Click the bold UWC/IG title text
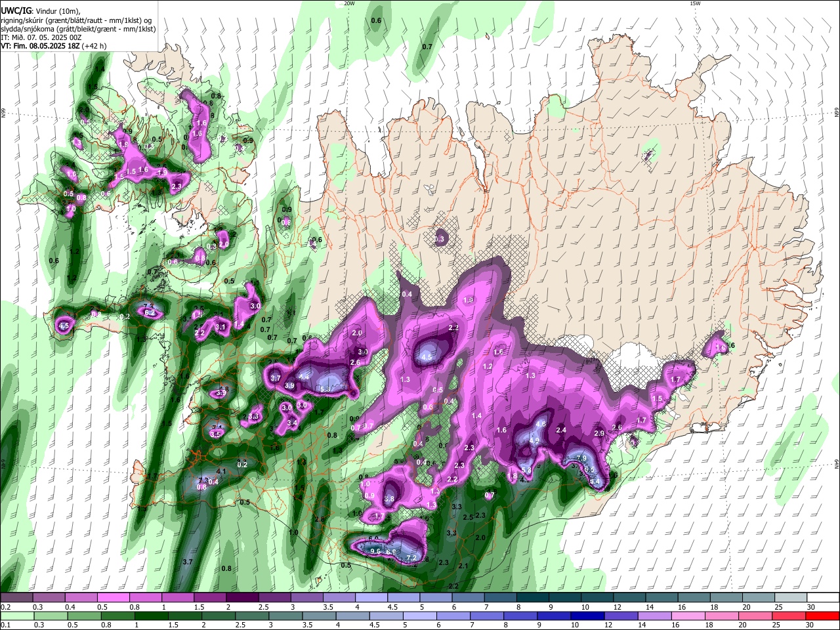The height and width of the screenshot is (630, 840). point(16,11)
